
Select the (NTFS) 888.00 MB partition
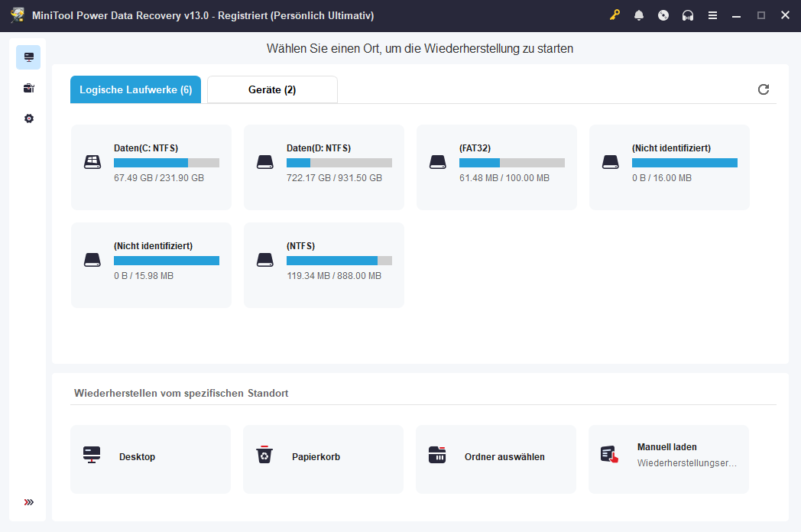(324, 264)
